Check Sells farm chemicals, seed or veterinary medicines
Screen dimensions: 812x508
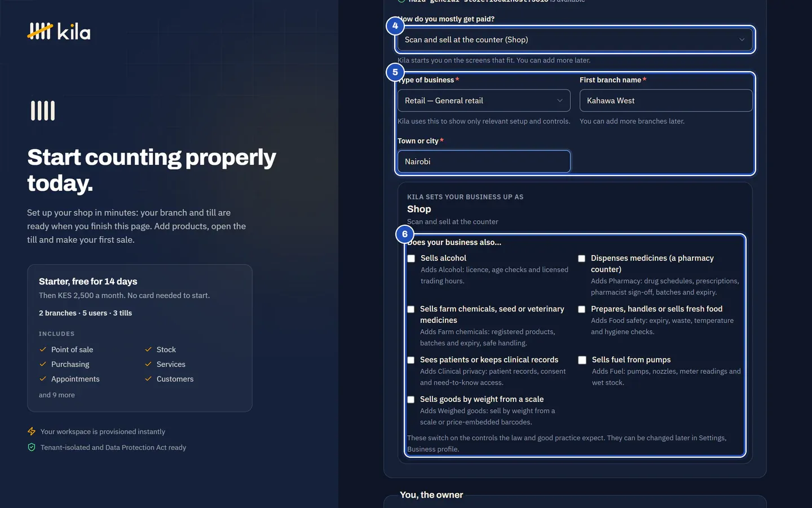[411, 309]
